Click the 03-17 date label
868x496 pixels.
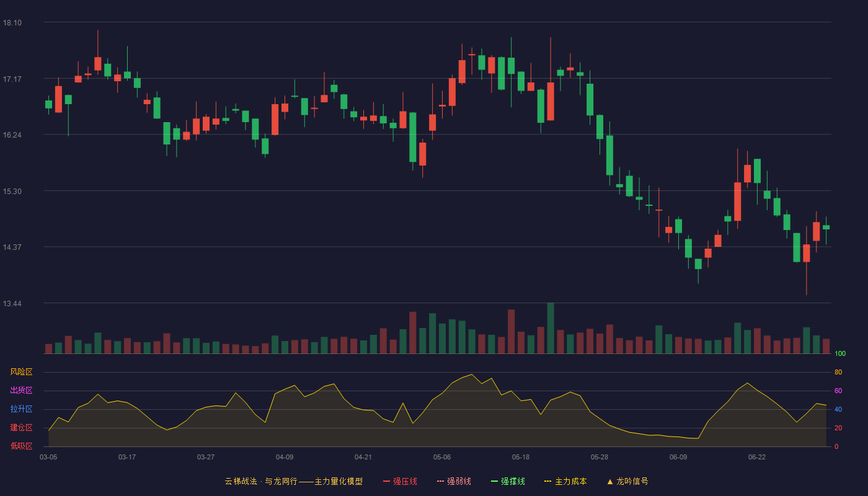(x=127, y=457)
